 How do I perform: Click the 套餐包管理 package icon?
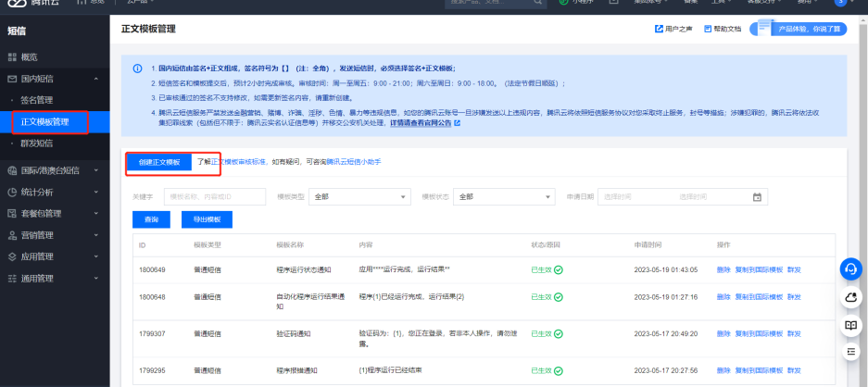pyautogui.click(x=12, y=214)
